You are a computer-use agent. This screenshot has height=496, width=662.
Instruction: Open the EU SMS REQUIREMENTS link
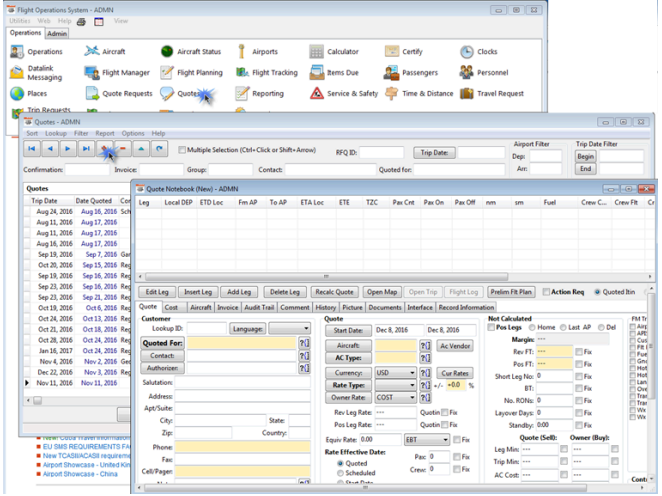click(x=87, y=446)
